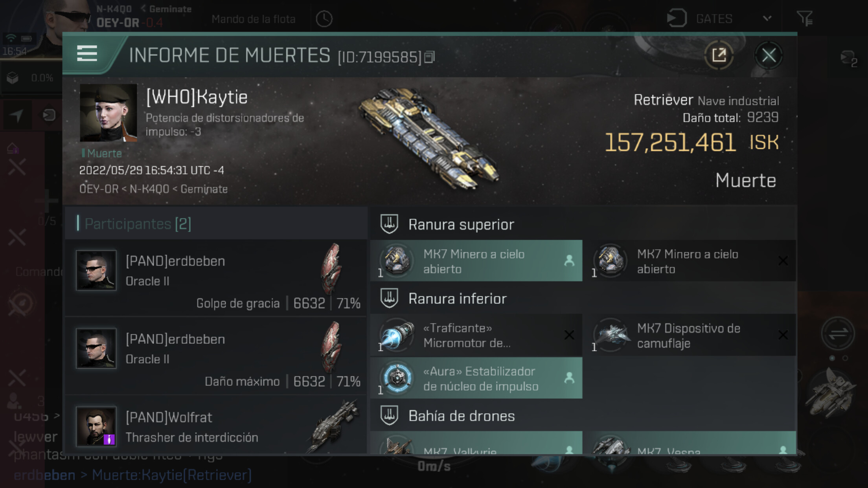
Task: Open [PAND]Wolfrat participant entry
Action: click(x=216, y=426)
